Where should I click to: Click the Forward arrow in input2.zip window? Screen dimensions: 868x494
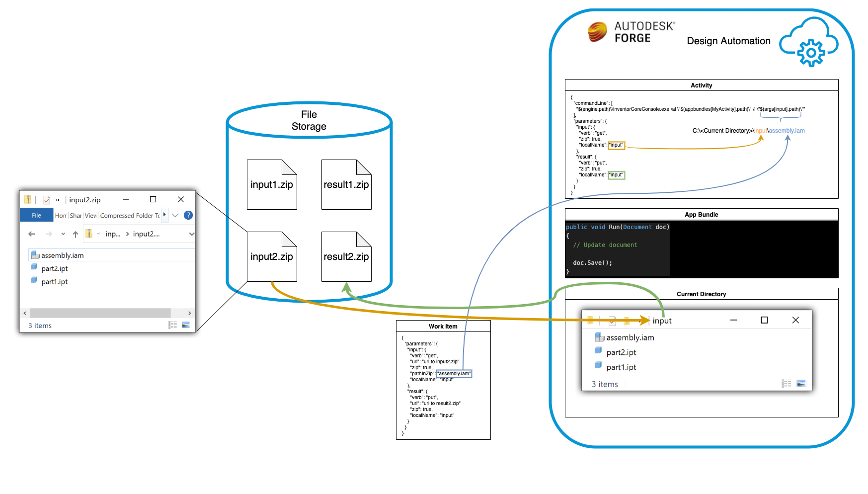(49, 234)
